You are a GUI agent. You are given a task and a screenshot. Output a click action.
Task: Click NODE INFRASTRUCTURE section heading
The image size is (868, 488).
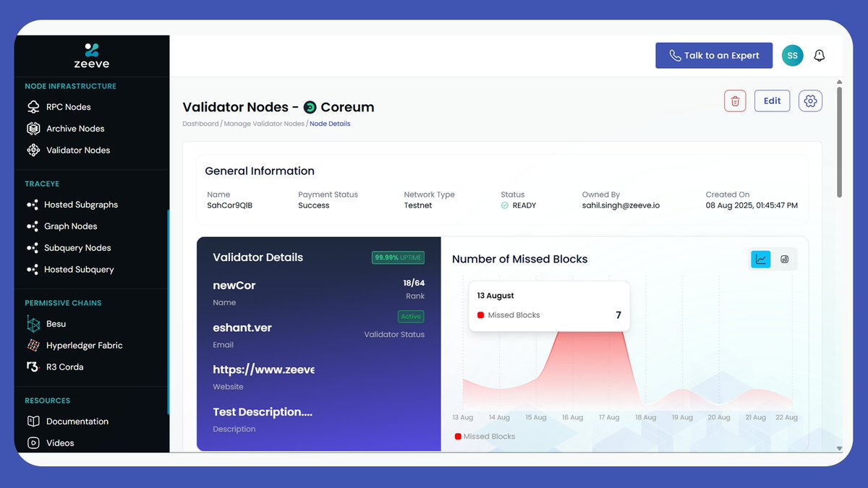pos(70,86)
